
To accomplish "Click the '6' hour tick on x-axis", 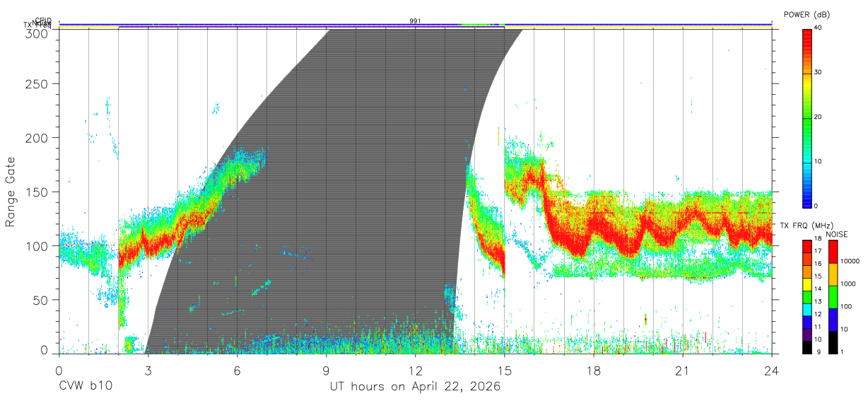I will tap(237, 371).
